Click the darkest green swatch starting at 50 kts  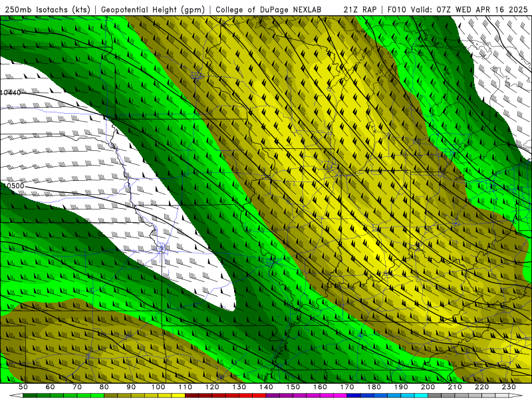[30, 396]
